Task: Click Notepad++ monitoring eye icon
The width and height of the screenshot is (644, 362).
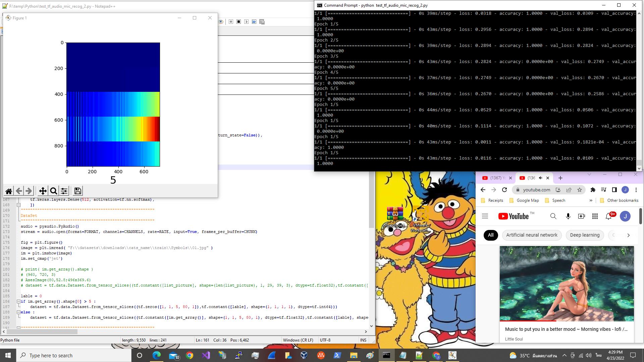Action: click(x=221, y=22)
